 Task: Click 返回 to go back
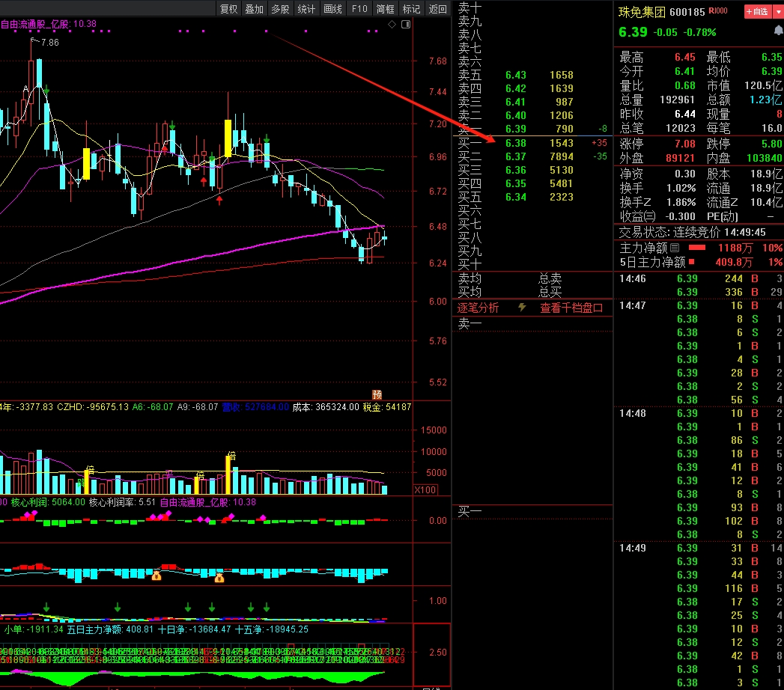click(x=438, y=9)
